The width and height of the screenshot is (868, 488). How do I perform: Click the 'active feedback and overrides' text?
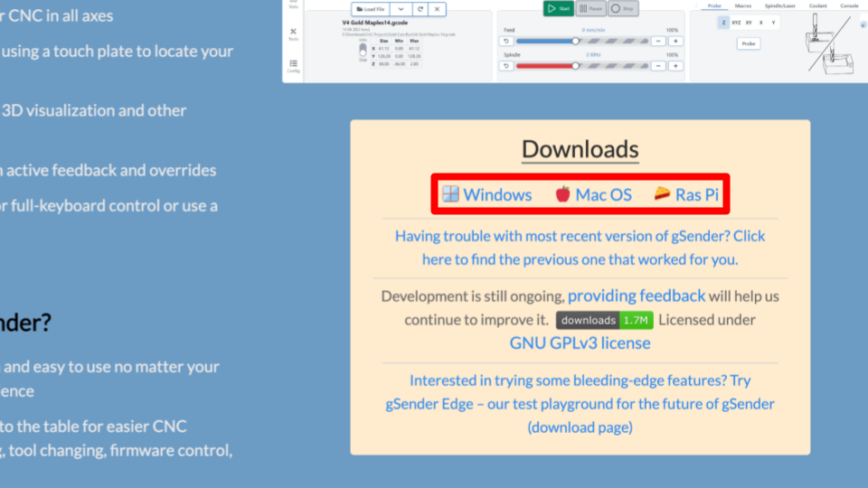(111, 171)
